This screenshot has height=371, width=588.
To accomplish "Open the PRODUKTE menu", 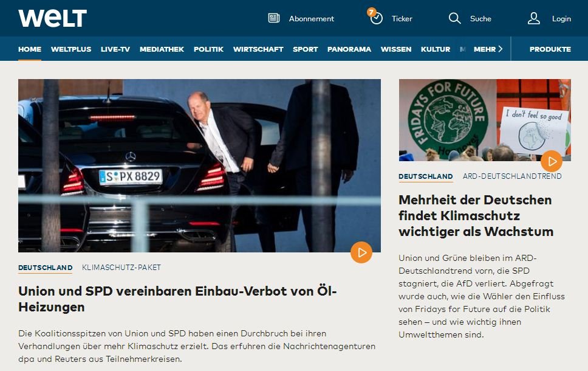I will click(x=550, y=49).
